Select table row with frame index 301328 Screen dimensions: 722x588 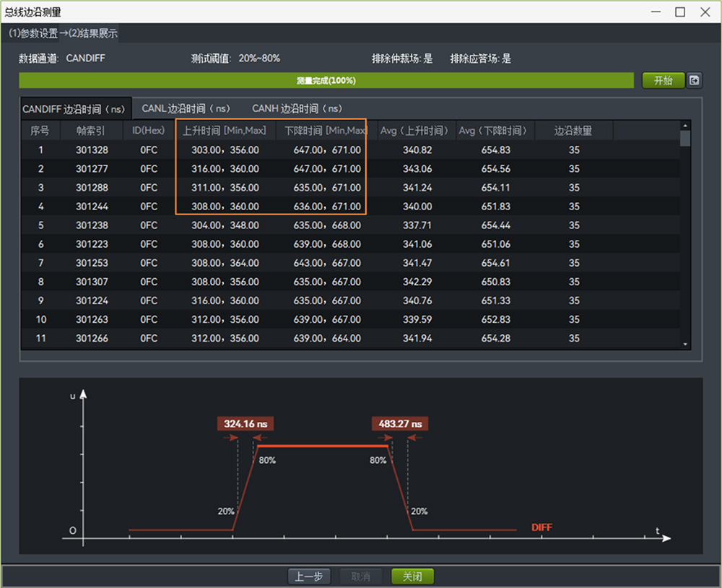click(x=91, y=150)
